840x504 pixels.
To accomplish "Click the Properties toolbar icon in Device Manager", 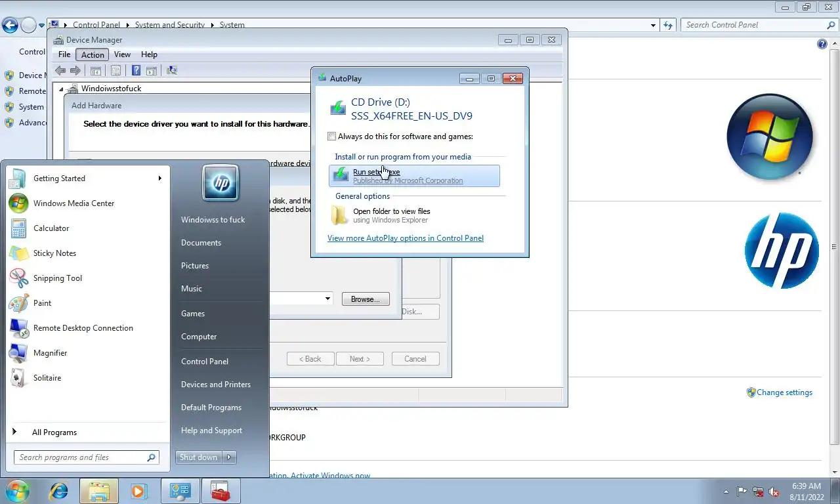I will 116,70.
